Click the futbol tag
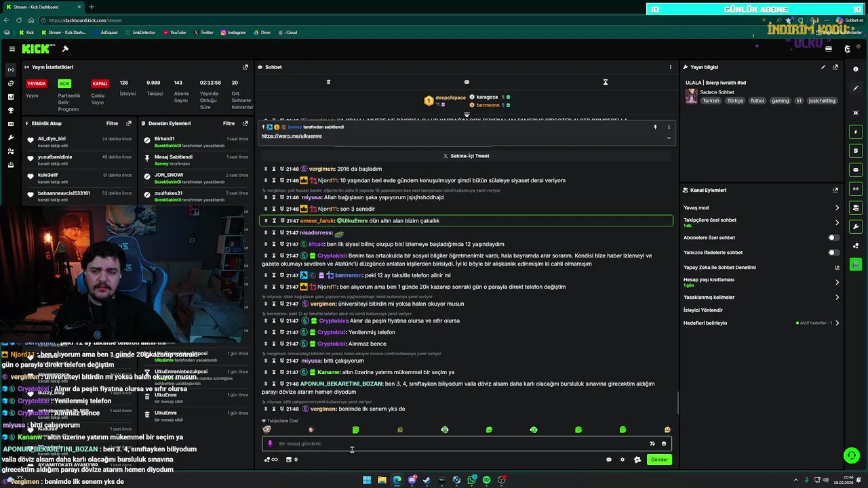 click(757, 101)
